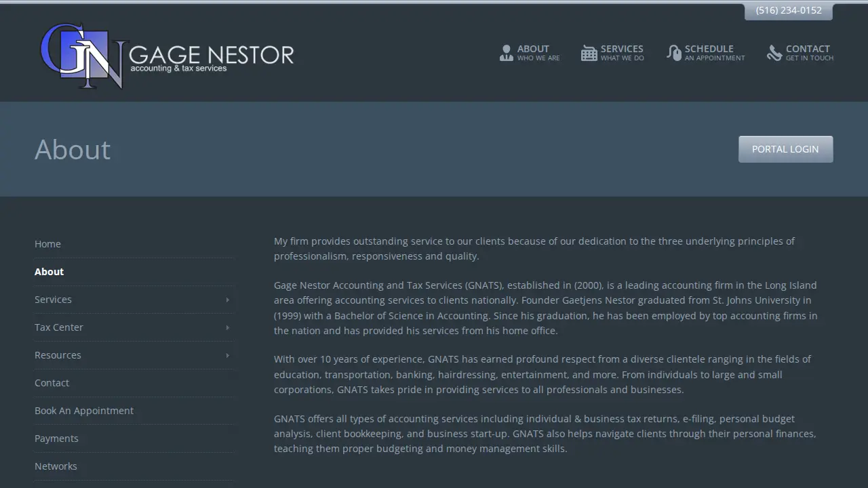Open the ABOUT who we are menu
This screenshot has height=488, width=868.
(x=530, y=53)
